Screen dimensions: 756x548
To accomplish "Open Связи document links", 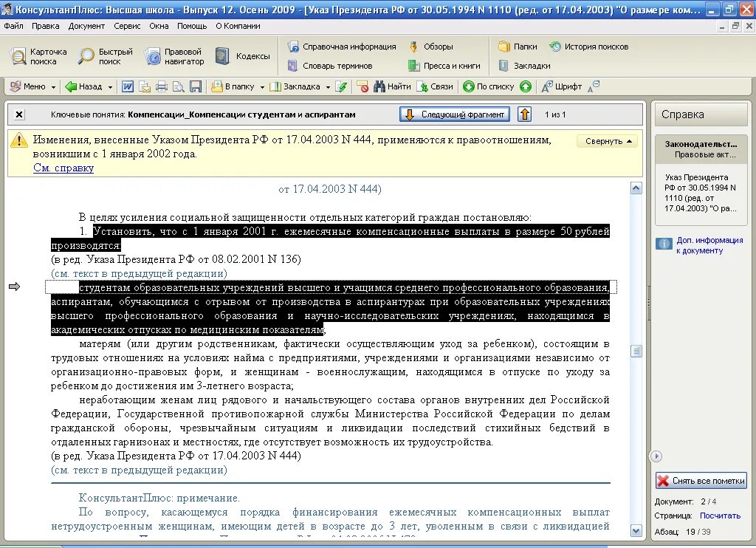I will pos(435,87).
